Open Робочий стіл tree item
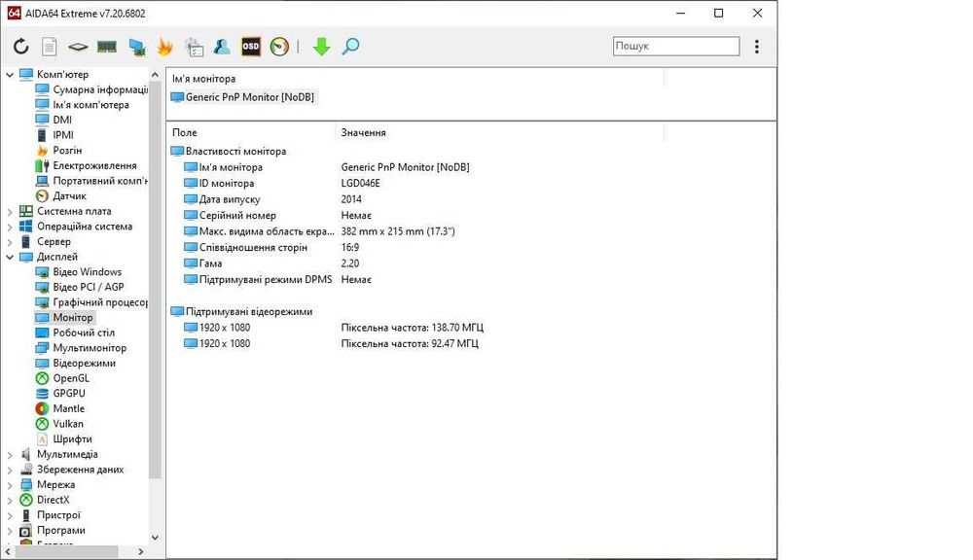973x560 pixels. tap(75, 332)
